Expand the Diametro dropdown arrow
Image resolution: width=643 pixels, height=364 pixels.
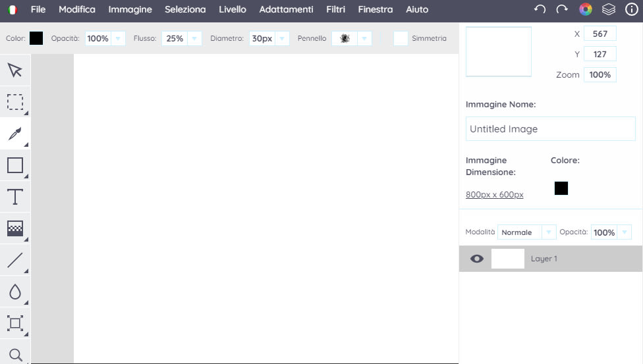pyautogui.click(x=282, y=39)
